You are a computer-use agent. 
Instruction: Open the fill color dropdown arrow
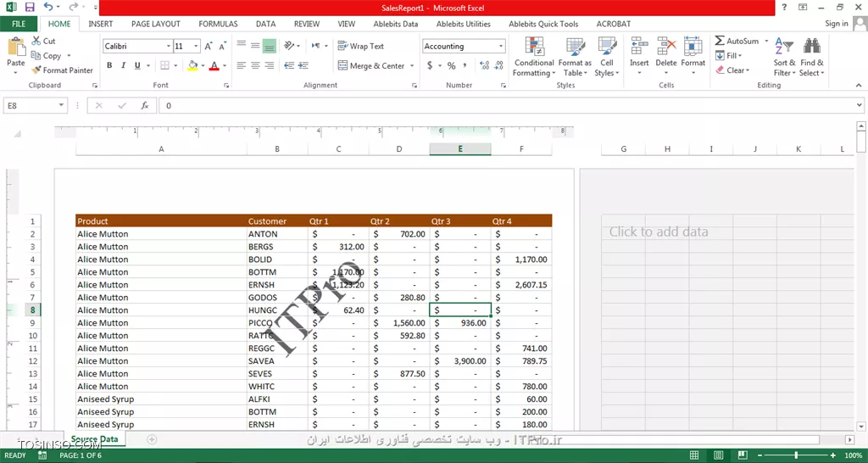pos(203,65)
